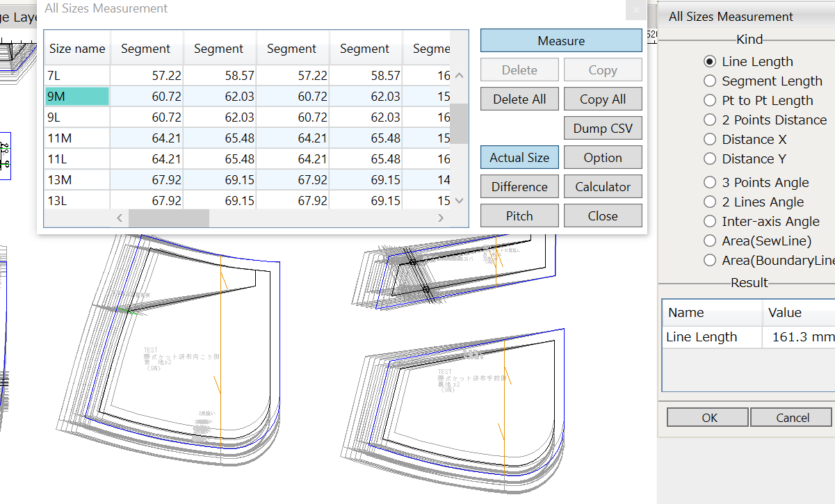Viewport: 835px width, 504px height.
Task: Click the Actual Size button
Action: (519, 157)
